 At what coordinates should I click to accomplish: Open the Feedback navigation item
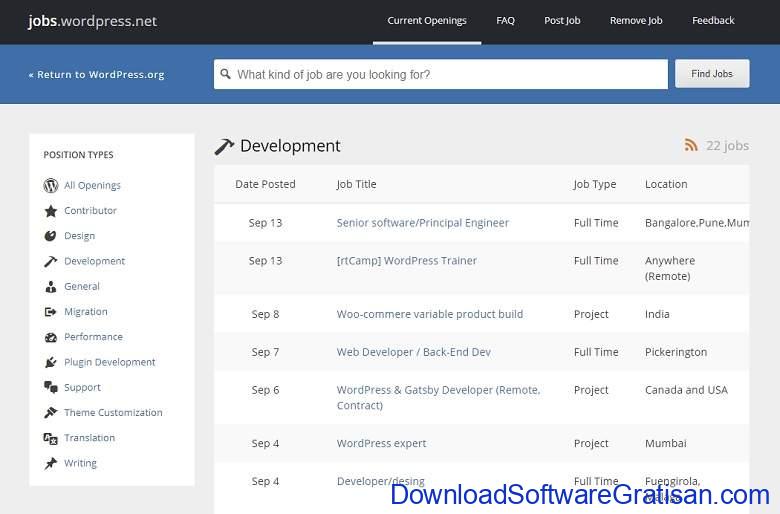(x=713, y=20)
